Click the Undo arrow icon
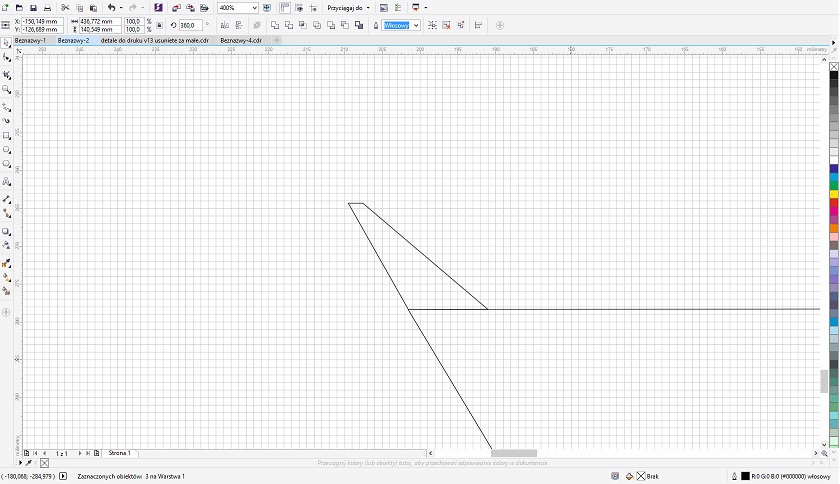Viewport: 840px width, 484px height. [110, 8]
